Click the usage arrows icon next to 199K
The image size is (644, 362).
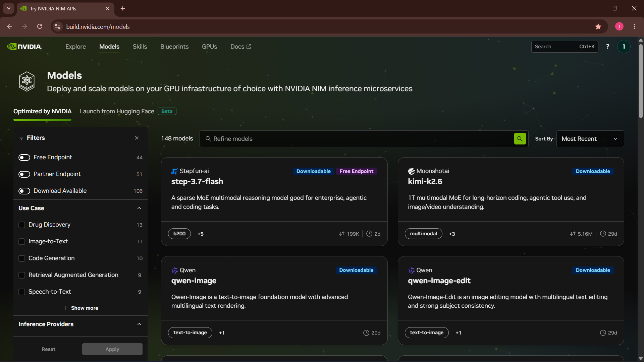341,234
